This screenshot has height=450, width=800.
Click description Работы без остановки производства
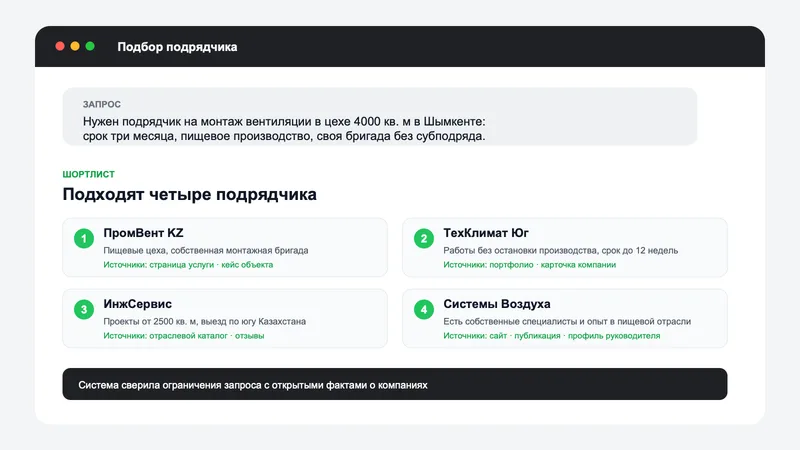(x=560, y=251)
